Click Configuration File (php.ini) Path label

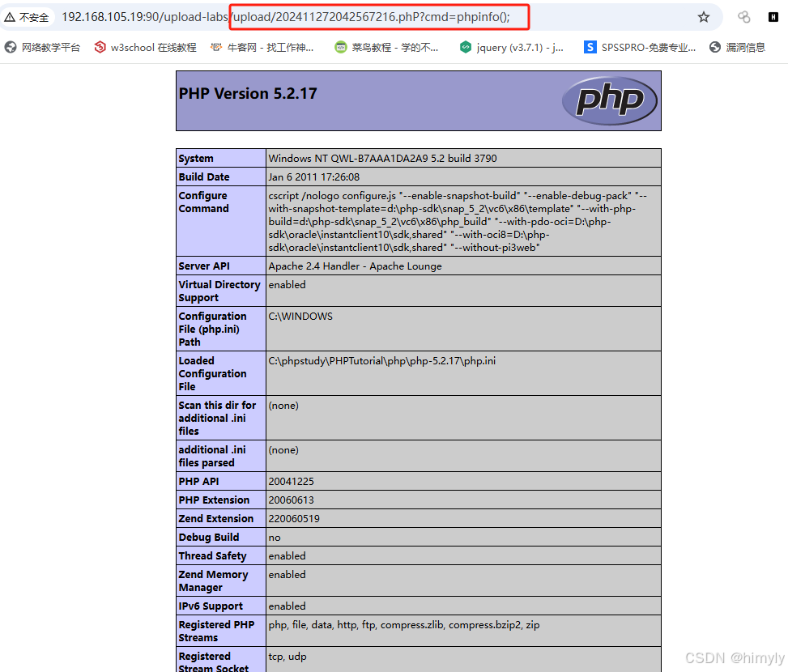point(212,329)
